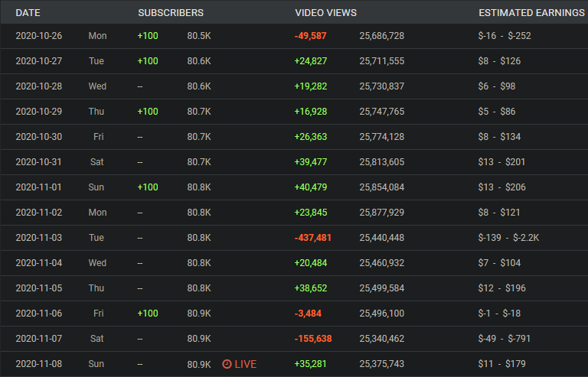Click total views 25,813,605

[382, 162]
